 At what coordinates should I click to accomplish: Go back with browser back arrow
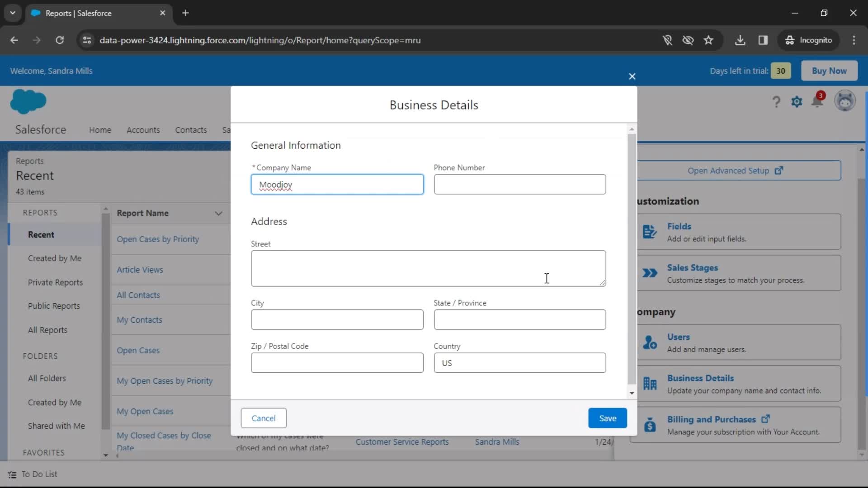click(x=14, y=40)
